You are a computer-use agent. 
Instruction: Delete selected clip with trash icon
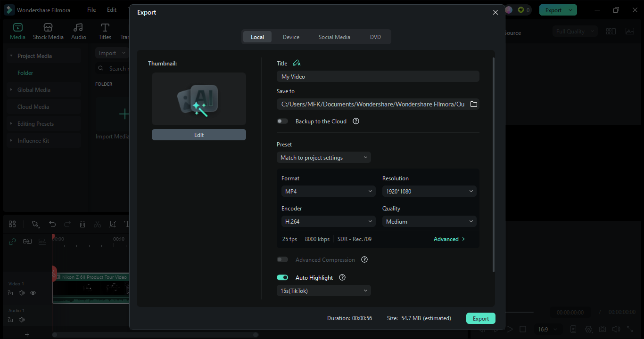[83, 224]
